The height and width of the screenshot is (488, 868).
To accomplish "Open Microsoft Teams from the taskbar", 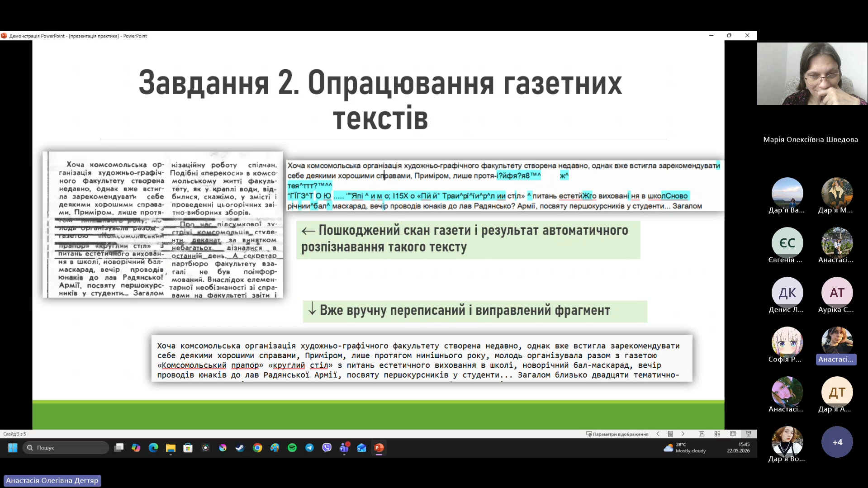I will pyautogui.click(x=344, y=448).
